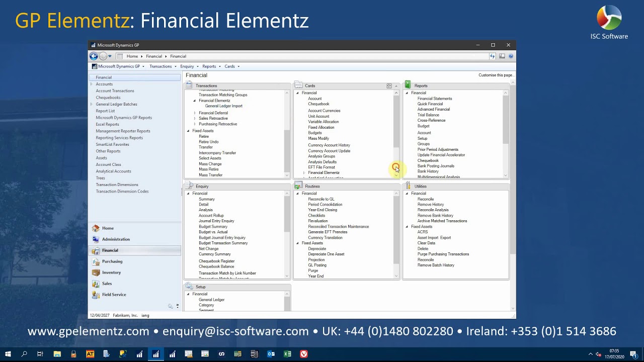This screenshot has width=644, height=362.
Task: Click the Field Service module icon
Action: coord(96,295)
